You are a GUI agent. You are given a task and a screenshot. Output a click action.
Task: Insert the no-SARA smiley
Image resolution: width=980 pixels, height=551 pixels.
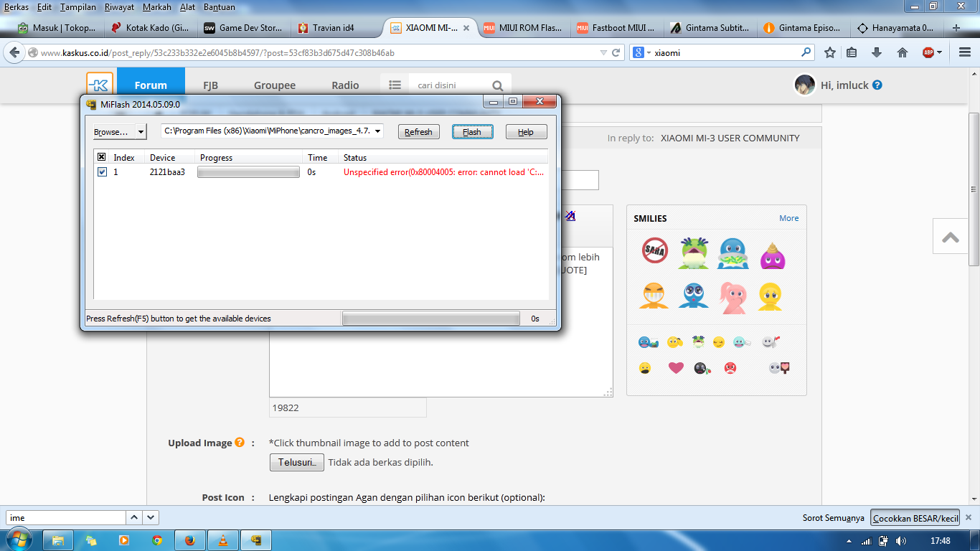pos(654,251)
